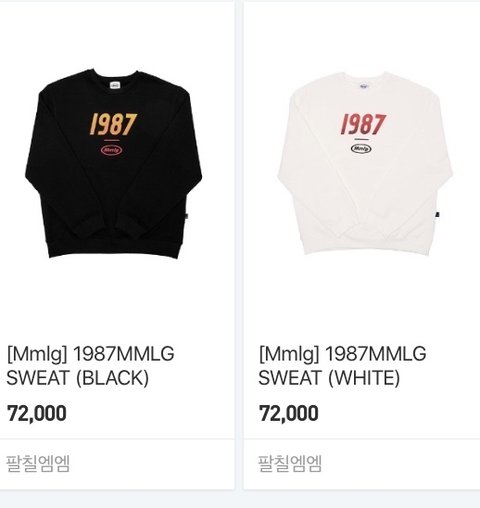The height and width of the screenshot is (508, 480).
Task: Click the side seam tag on the black sweatshirt
Action: coord(187,216)
